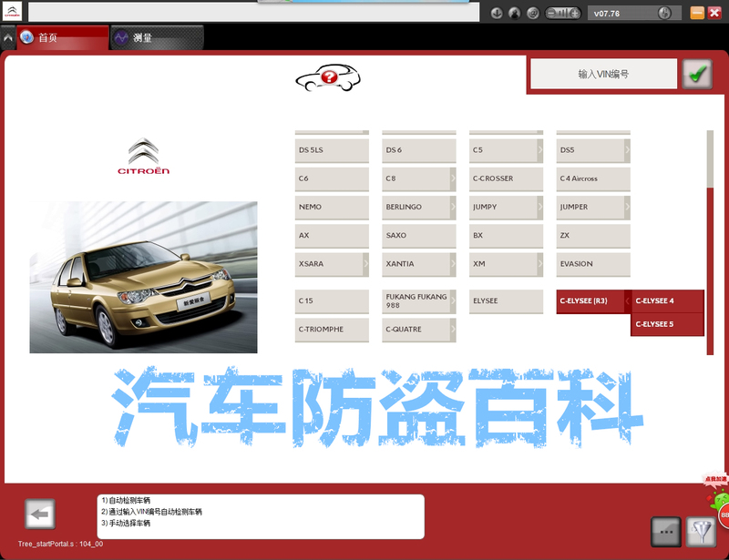Select the ELYSEE vehicle button
The height and width of the screenshot is (560, 729).
tap(506, 301)
